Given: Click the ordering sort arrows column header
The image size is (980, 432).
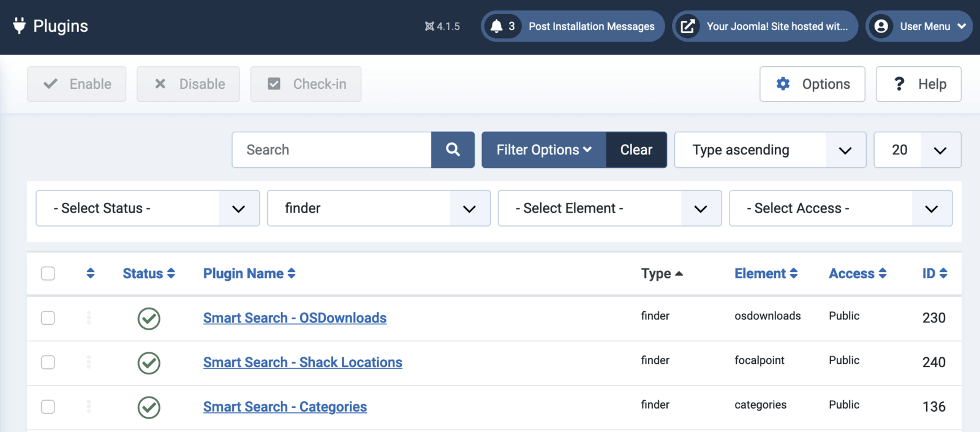Looking at the screenshot, I should [91, 273].
